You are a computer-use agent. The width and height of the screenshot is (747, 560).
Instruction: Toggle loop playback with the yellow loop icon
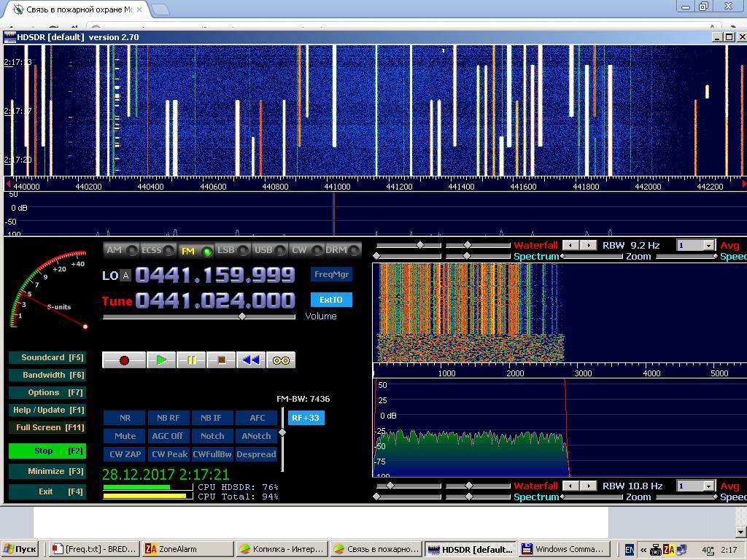pos(281,360)
